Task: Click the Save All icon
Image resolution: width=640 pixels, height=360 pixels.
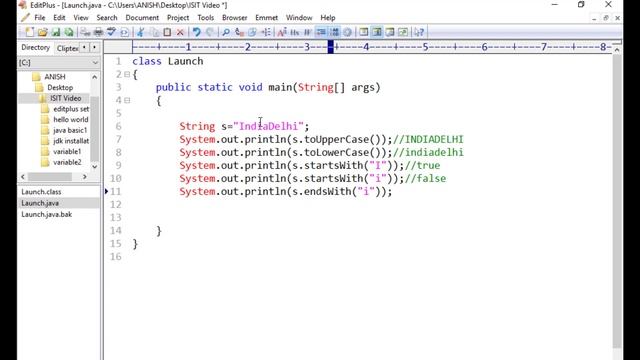Action: pos(69,32)
